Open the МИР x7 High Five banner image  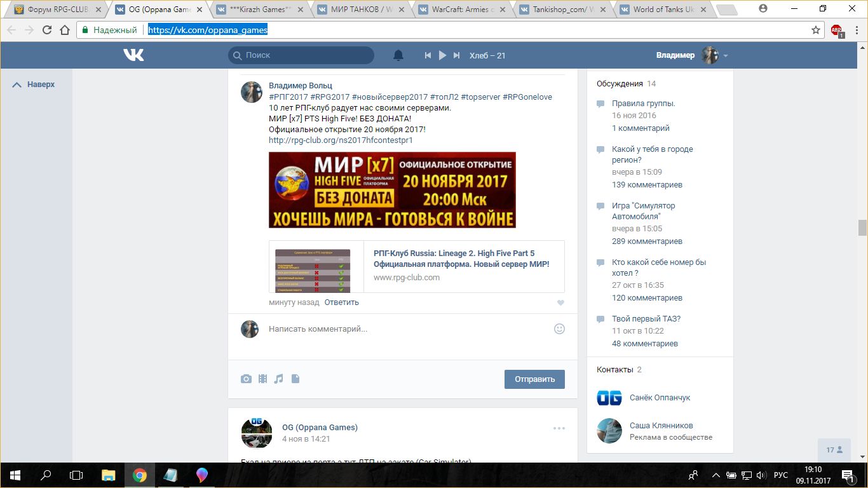[392, 190]
